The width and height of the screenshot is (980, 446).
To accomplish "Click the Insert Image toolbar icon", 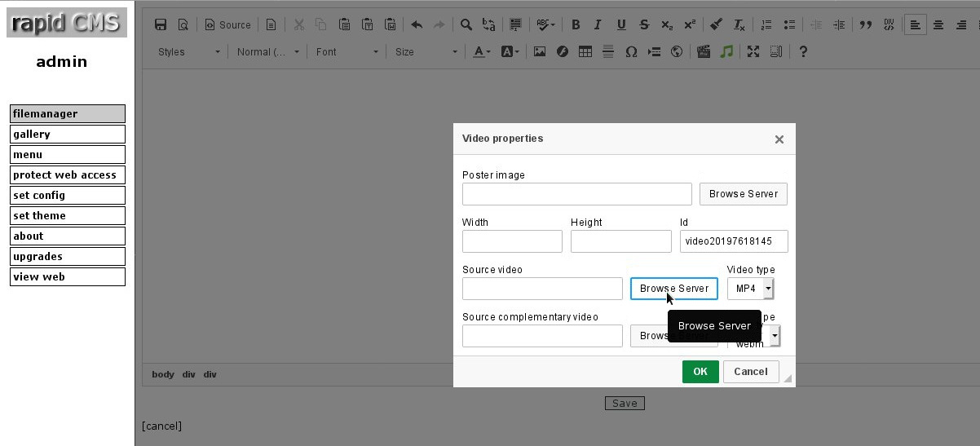I will [539, 51].
